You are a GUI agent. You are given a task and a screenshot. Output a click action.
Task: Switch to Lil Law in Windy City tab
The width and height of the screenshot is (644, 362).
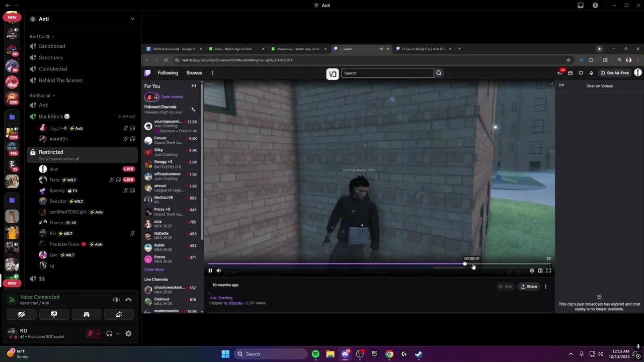[424, 49]
